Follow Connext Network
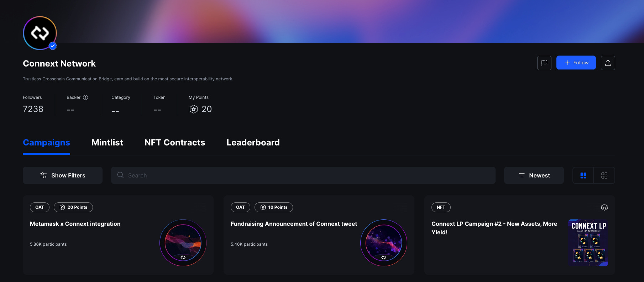 tap(576, 63)
